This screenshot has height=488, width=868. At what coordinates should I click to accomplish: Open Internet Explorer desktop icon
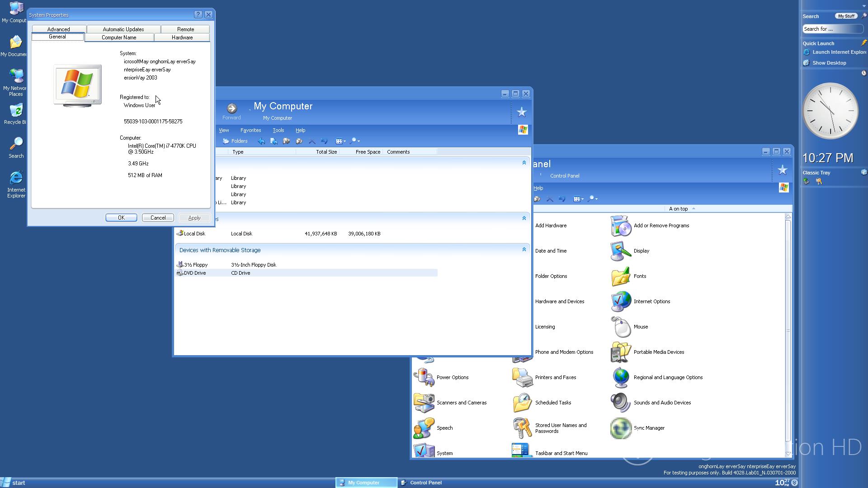(16, 178)
